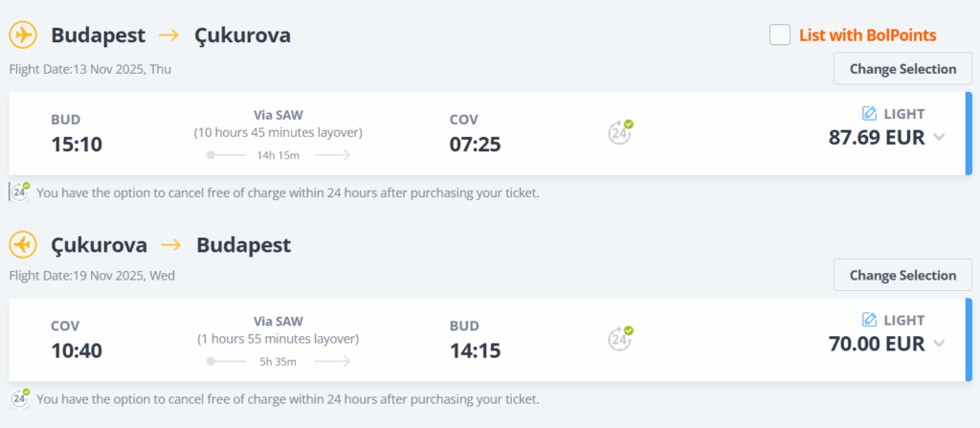
Task: Enable the List with BolPoints checkbox
Action: (x=780, y=35)
